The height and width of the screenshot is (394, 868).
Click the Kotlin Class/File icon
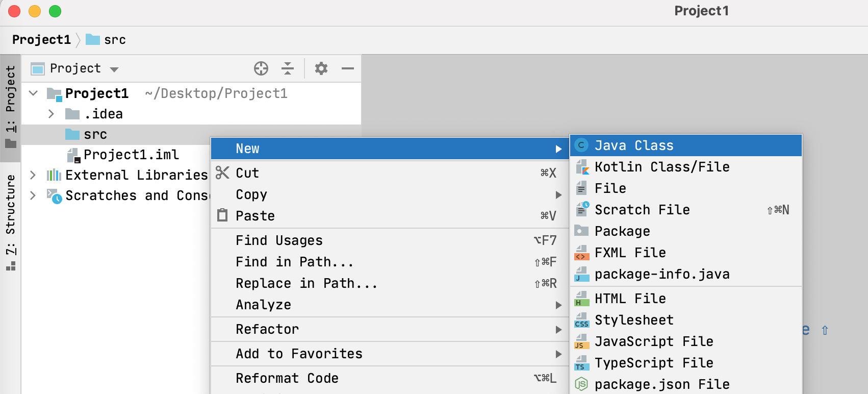tap(582, 167)
